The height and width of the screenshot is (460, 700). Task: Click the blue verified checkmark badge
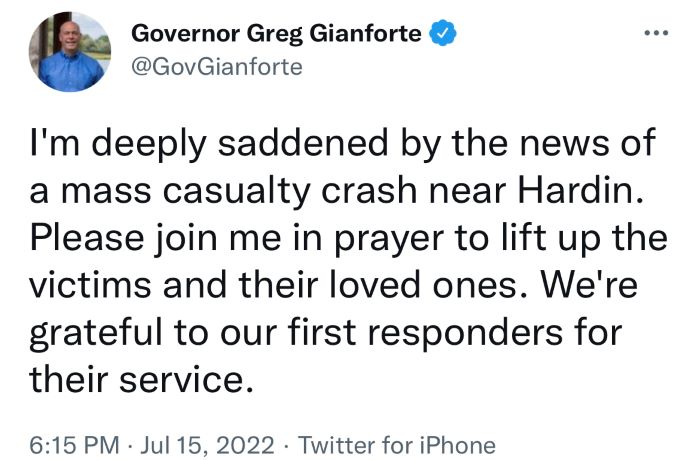(x=442, y=33)
